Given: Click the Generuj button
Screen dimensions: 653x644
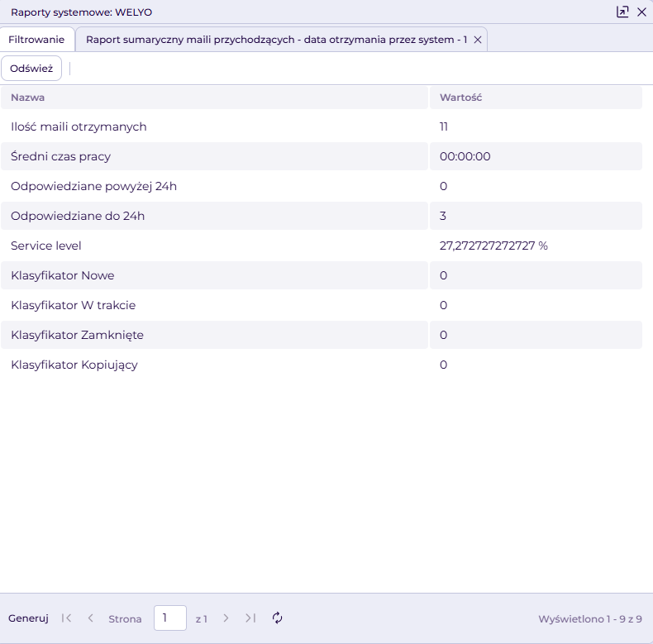Looking at the screenshot, I should [x=28, y=618].
